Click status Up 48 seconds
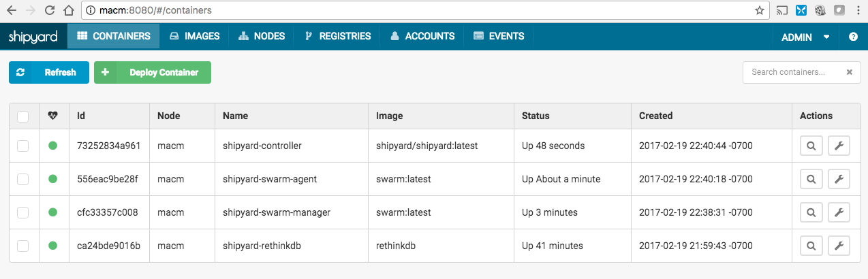The image size is (868, 279). [x=553, y=146]
